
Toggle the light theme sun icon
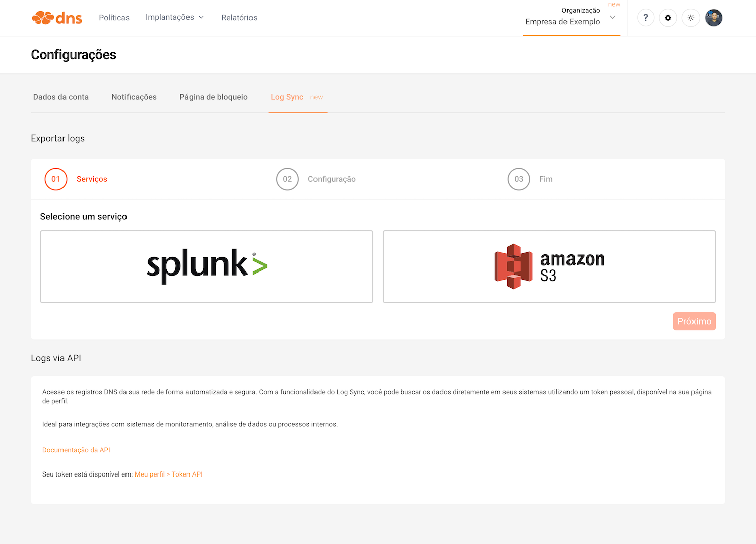coord(690,18)
